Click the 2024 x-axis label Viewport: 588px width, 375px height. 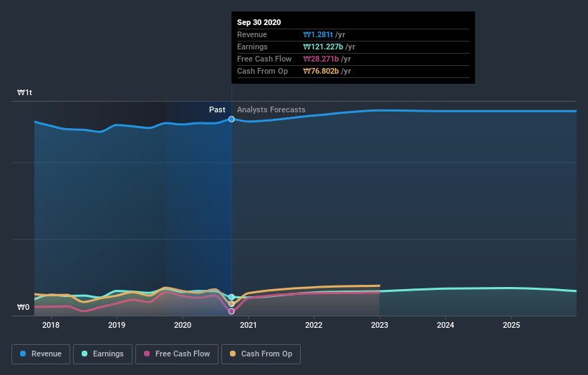point(445,325)
